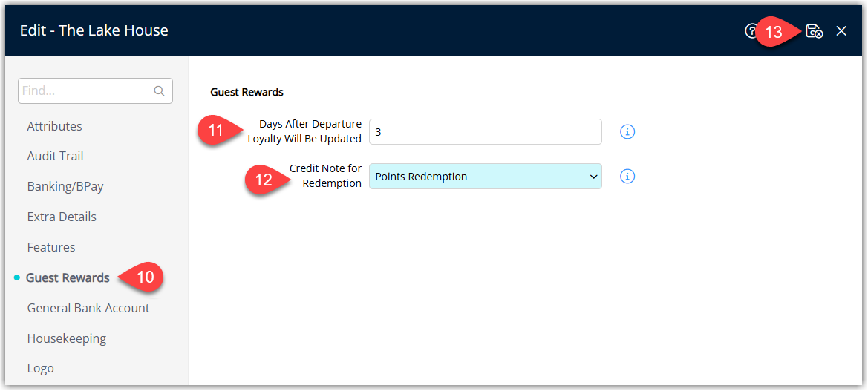The width and height of the screenshot is (868, 391).
Task: Click the Guest Rewards heading text
Action: click(247, 92)
